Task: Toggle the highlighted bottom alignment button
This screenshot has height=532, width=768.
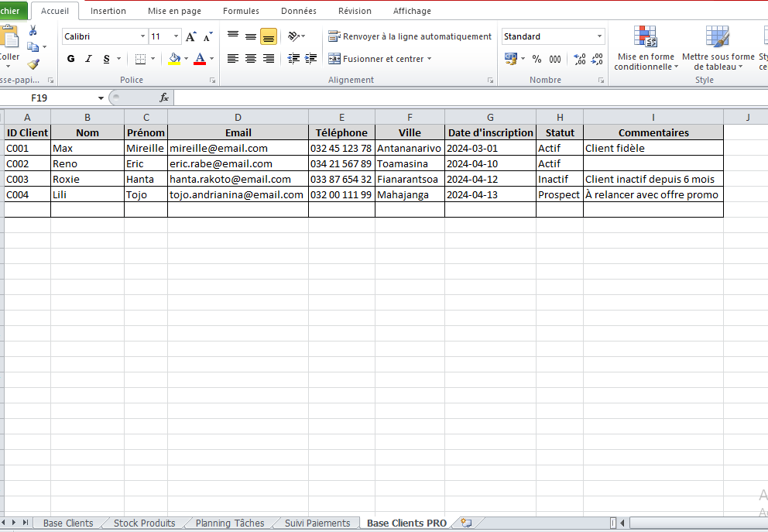Action: (269, 36)
